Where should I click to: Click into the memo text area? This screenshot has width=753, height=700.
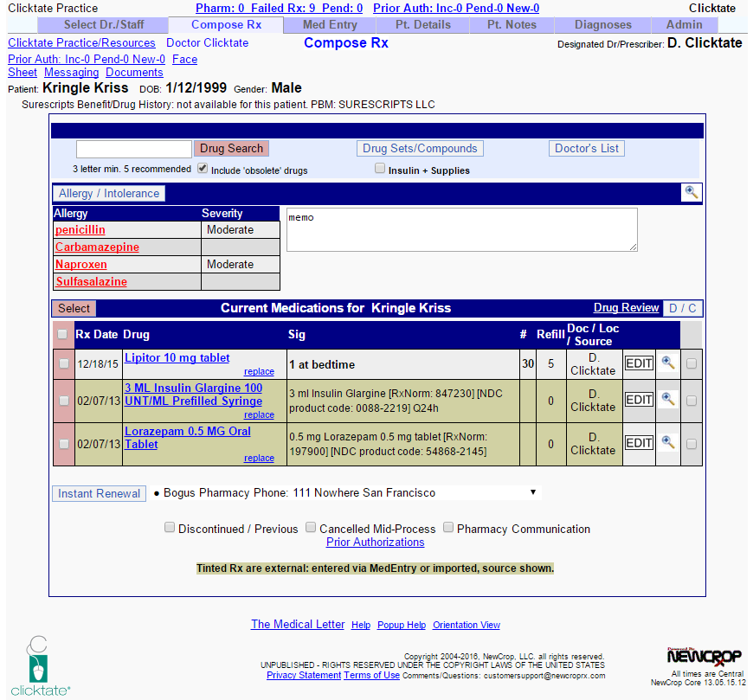click(461, 229)
